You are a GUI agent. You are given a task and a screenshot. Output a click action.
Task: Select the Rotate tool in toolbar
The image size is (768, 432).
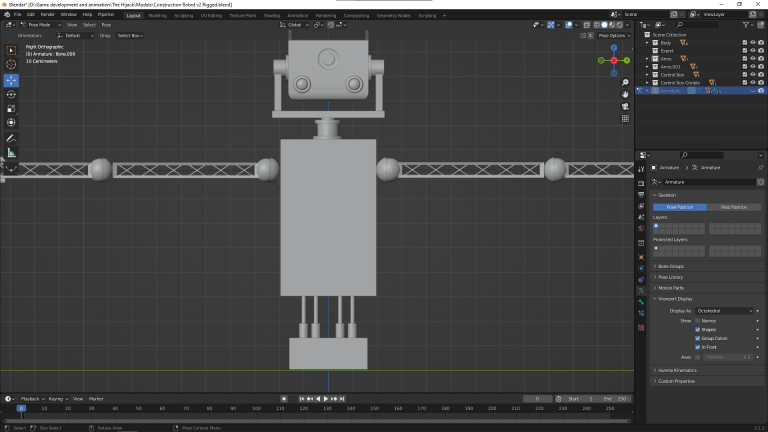pos(11,94)
